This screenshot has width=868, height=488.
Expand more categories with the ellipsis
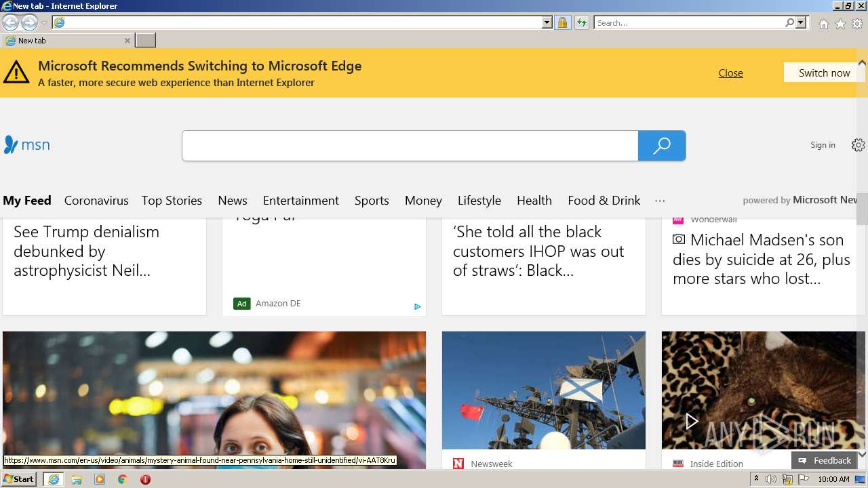click(660, 201)
